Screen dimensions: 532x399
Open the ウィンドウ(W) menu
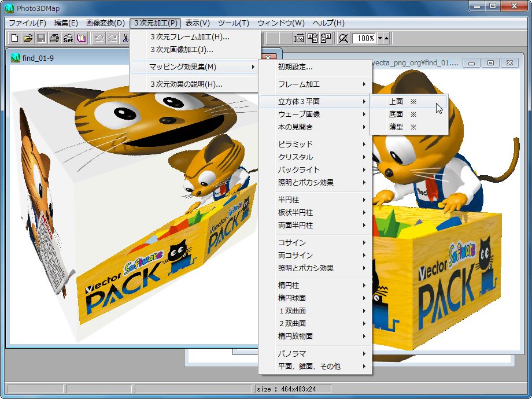281,23
